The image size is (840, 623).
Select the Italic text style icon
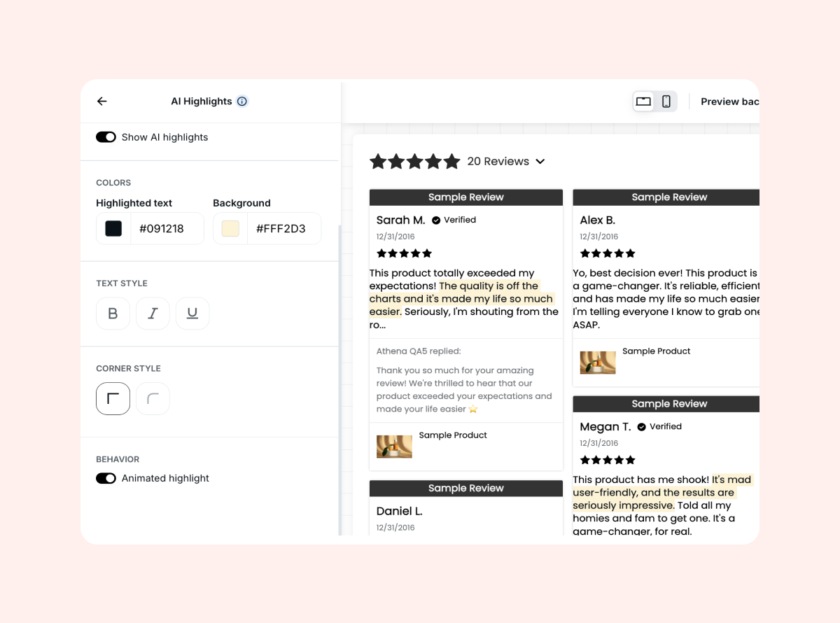tap(153, 313)
